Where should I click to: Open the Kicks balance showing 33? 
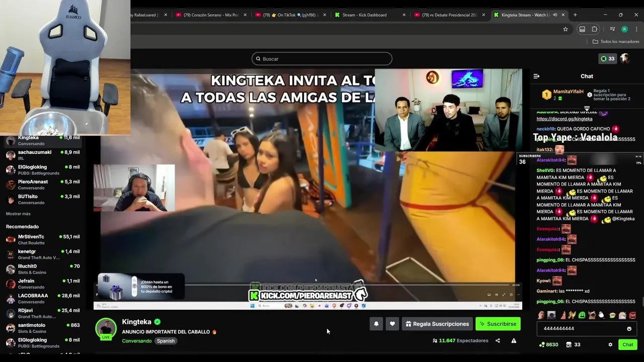(x=607, y=59)
